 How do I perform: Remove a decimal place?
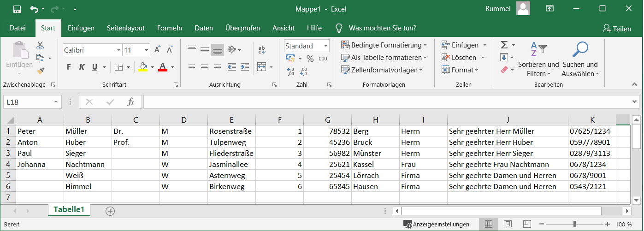pyautogui.click(x=303, y=71)
